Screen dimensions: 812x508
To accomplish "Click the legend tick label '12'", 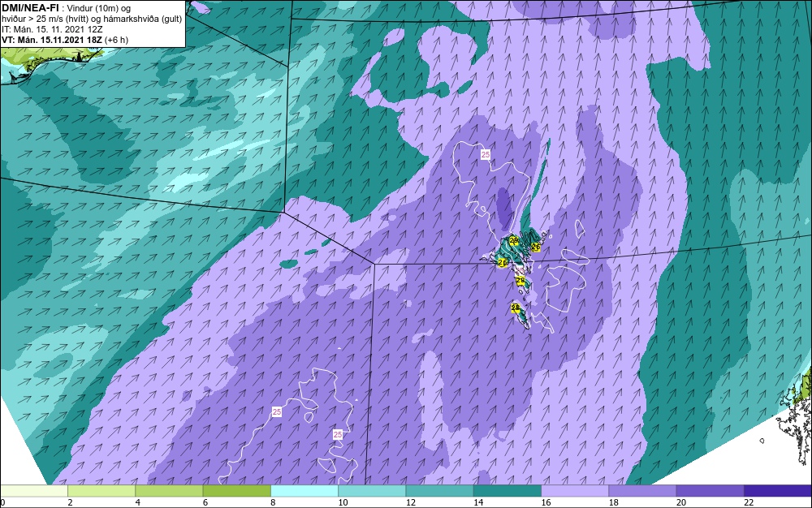I will 411,502.
